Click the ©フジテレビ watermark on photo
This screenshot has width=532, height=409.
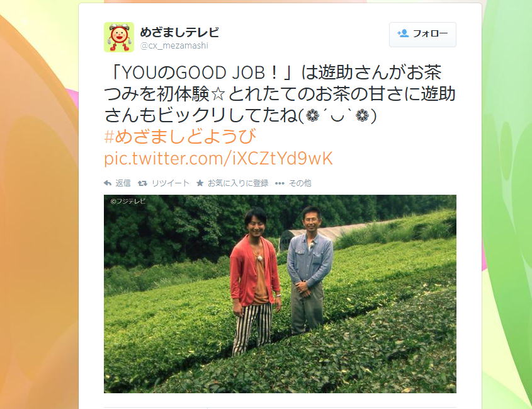coord(128,201)
